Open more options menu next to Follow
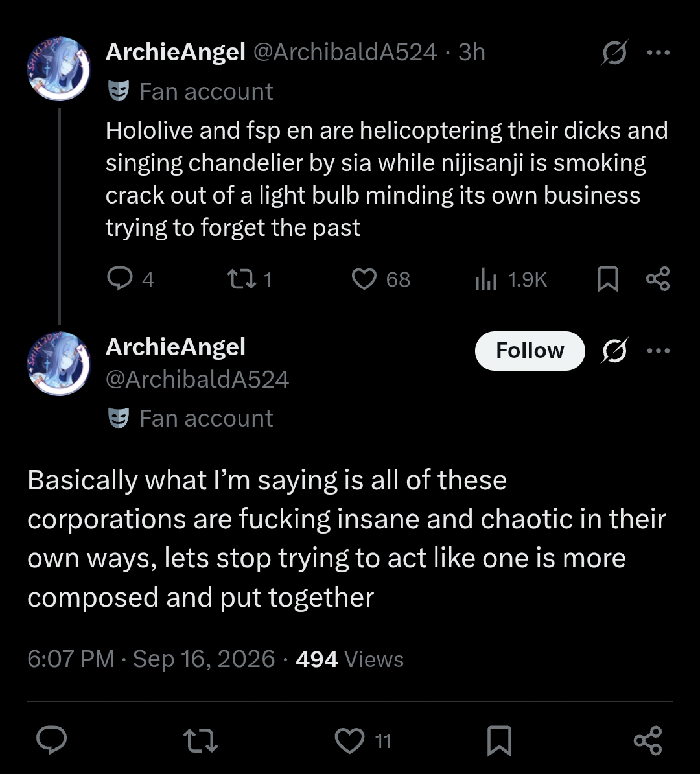The image size is (700, 774). (x=659, y=351)
